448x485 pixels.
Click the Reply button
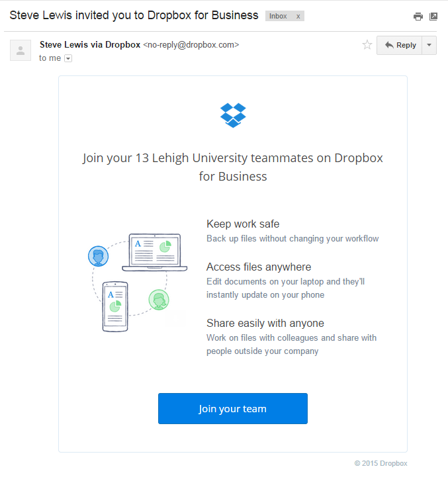400,45
